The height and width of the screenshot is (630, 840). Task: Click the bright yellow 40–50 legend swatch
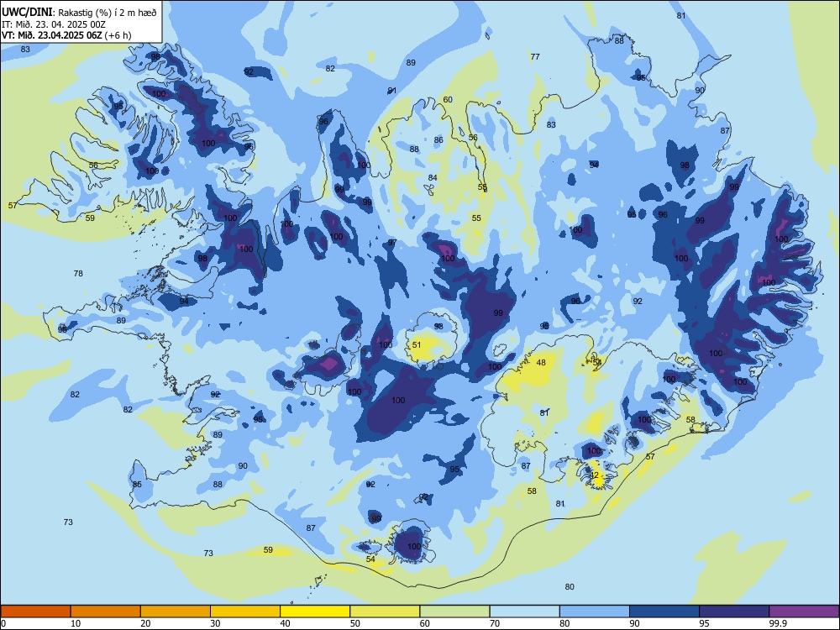pyautogui.click(x=315, y=612)
